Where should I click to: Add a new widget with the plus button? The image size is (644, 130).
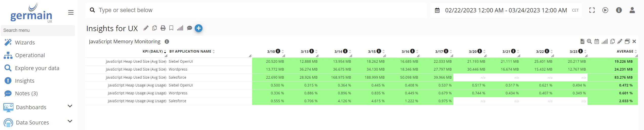199,28
